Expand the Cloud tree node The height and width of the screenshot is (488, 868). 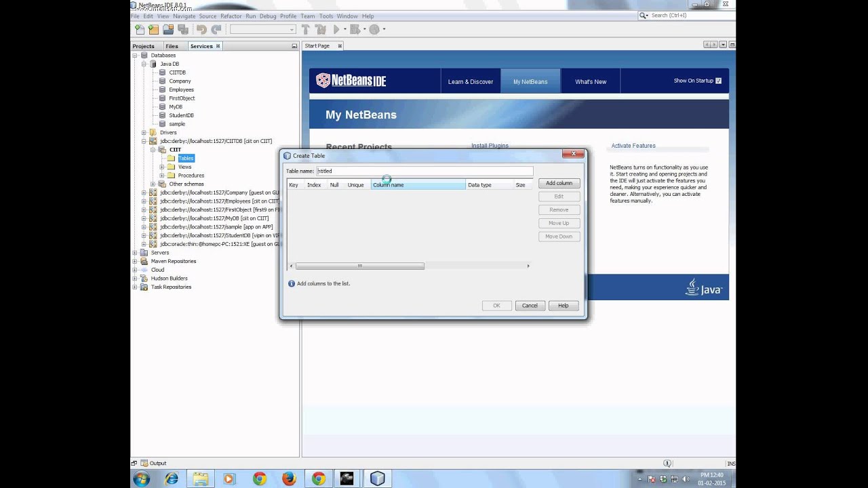[x=134, y=270]
